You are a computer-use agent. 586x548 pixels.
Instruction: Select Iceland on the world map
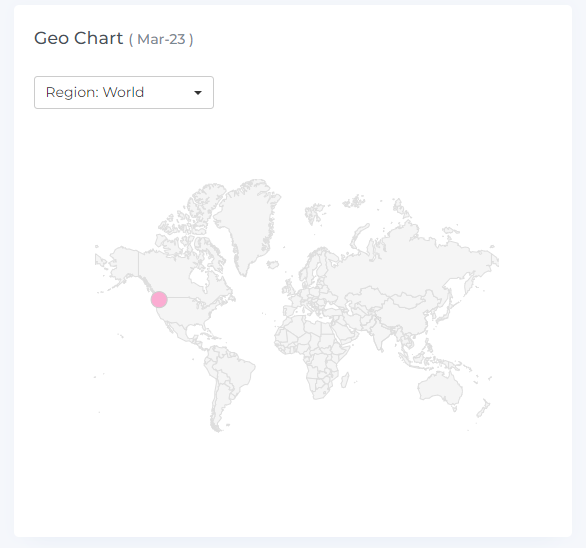pos(273,265)
